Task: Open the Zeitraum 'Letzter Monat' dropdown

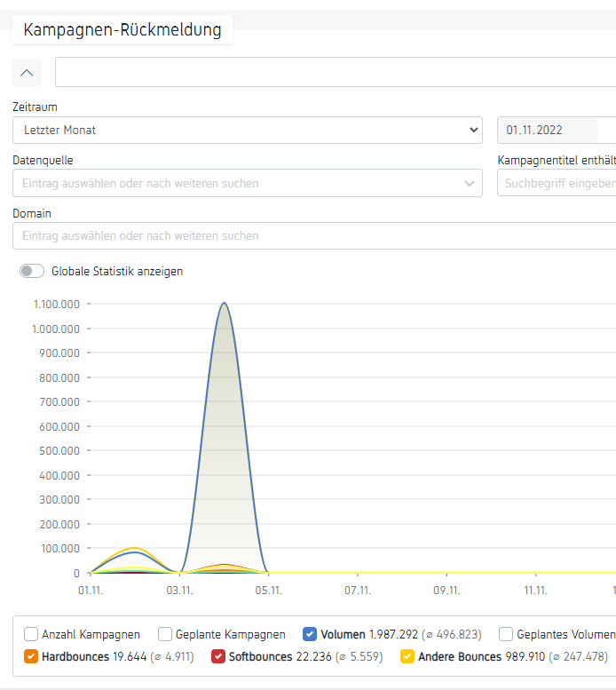Action: (x=247, y=131)
